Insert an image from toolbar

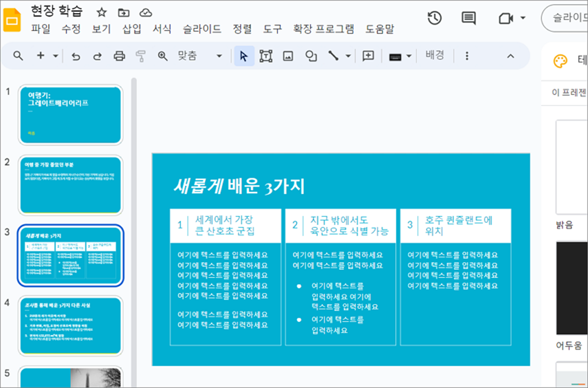288,56
